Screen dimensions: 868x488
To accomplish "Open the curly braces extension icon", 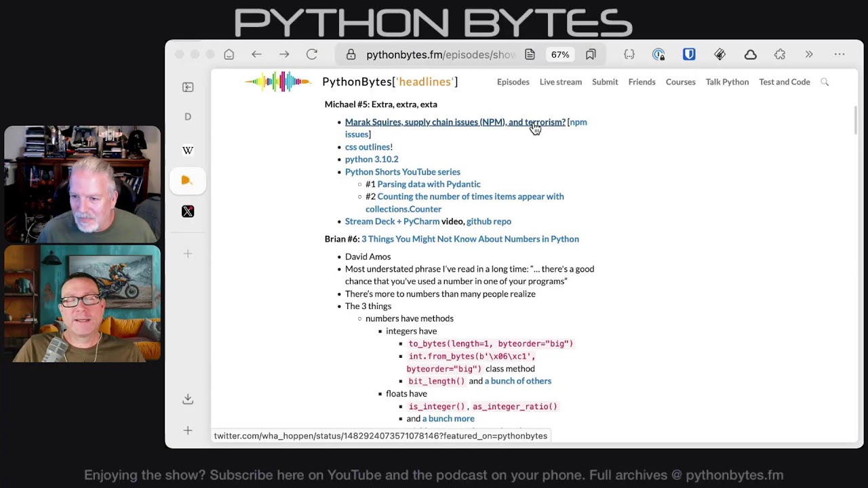I will click(x=629, y=54).
